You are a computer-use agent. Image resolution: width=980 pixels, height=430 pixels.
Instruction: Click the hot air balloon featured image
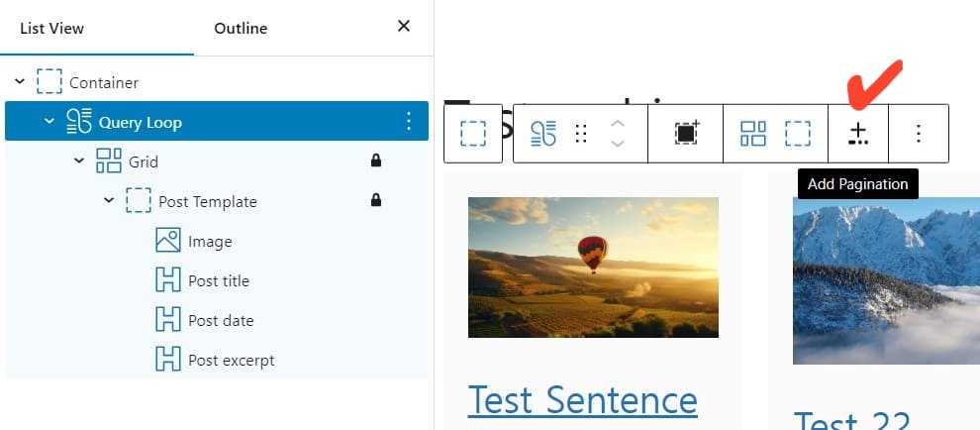[x=593, y=267]
